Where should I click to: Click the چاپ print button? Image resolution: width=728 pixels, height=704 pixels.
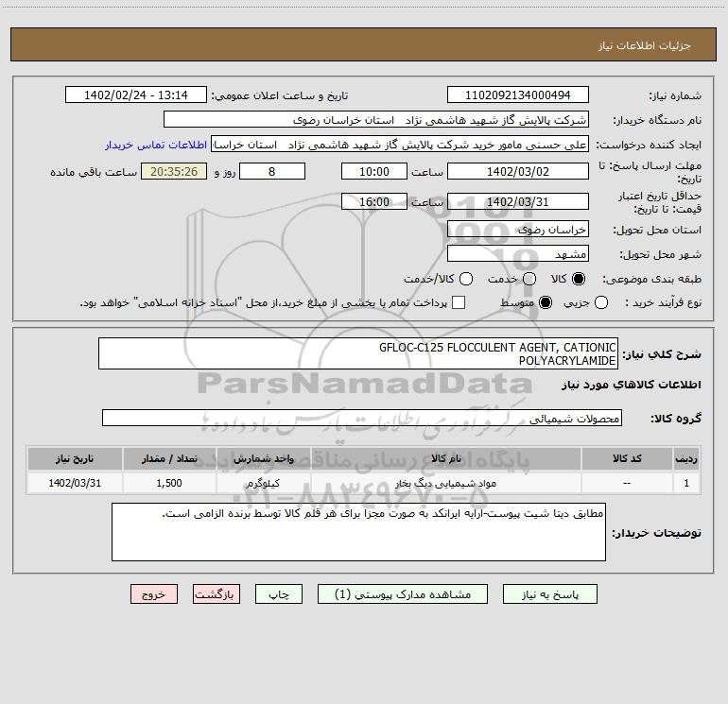tap(279, 594)
